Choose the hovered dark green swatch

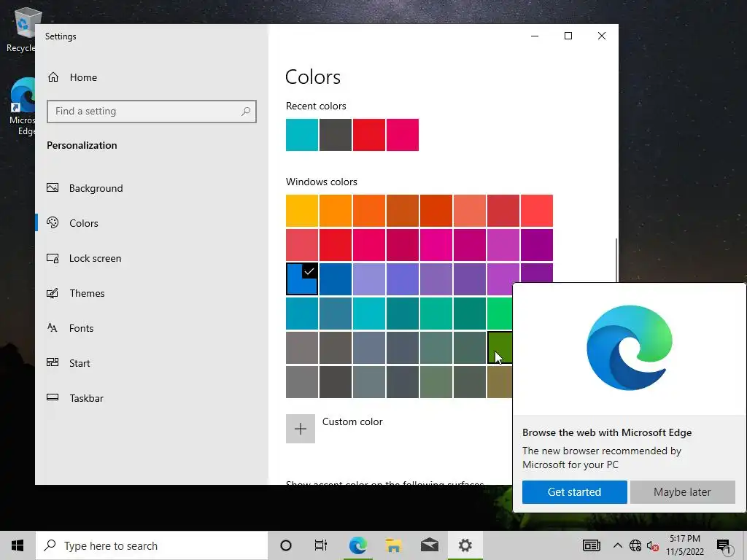[500, 348]
